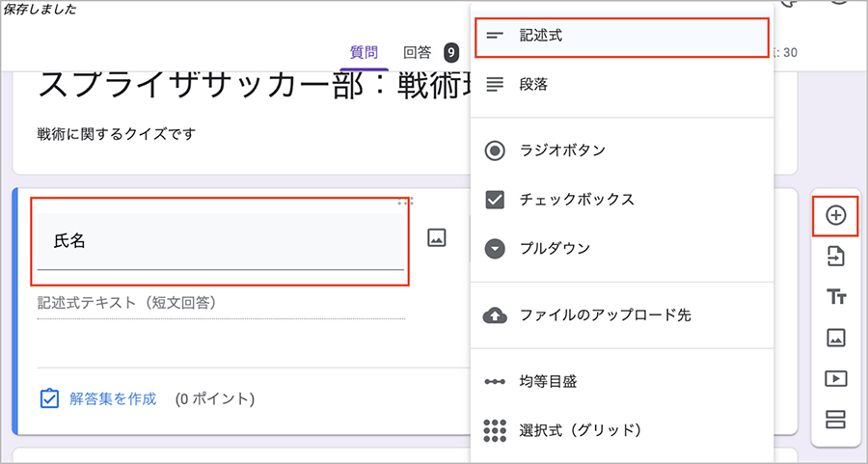Viewport: 868px width, 464px height.
Task: Add a new section from sidebar
Action: (x=835, y=420)
